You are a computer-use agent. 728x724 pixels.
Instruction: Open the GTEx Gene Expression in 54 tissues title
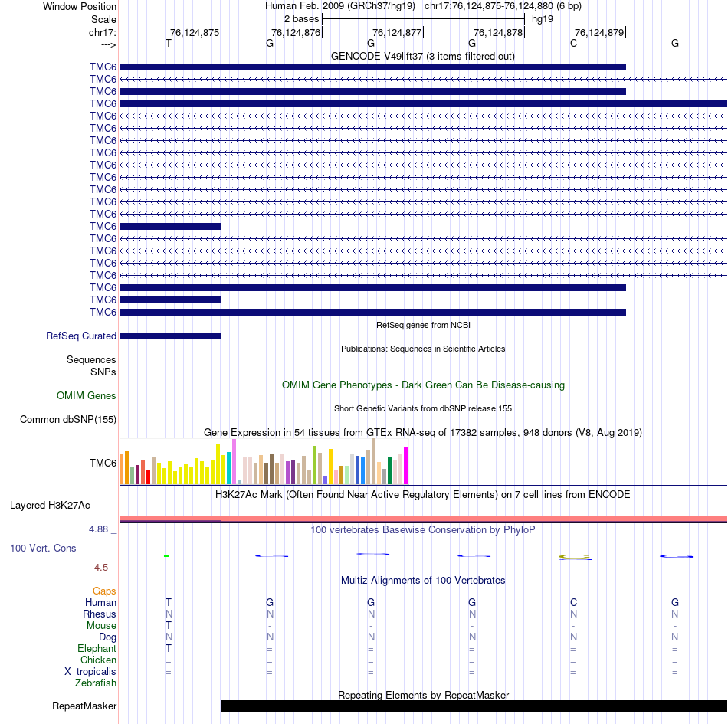[x=423, y=433]
